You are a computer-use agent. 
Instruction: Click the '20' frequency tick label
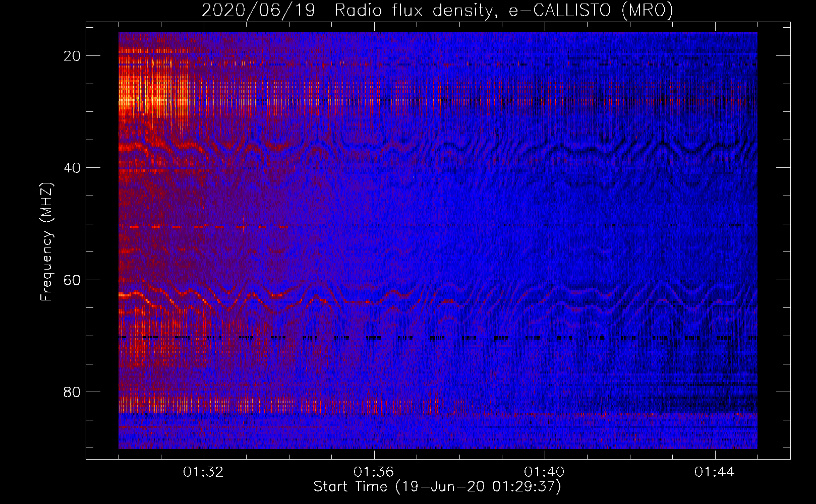tap(72, 56)
